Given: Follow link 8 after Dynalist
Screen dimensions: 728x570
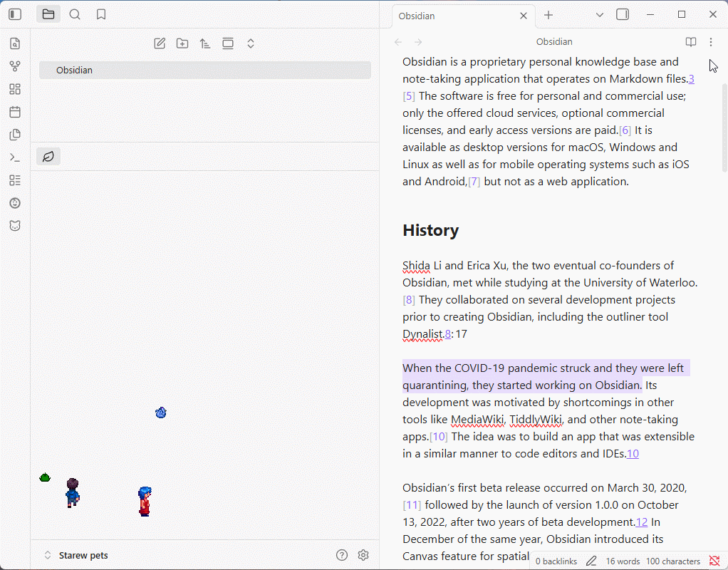Looking at the screenshot, I should (x=448, y=334).
